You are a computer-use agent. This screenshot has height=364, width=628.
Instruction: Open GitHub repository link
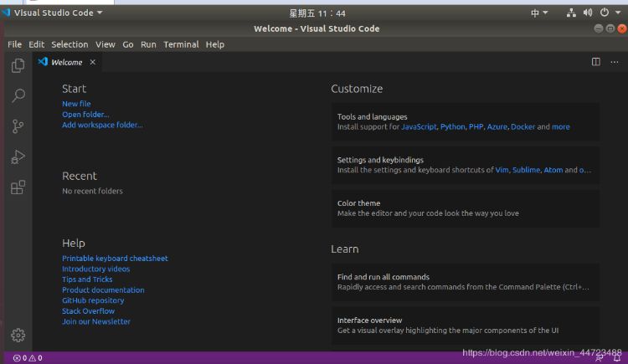[x=93, y=300]
